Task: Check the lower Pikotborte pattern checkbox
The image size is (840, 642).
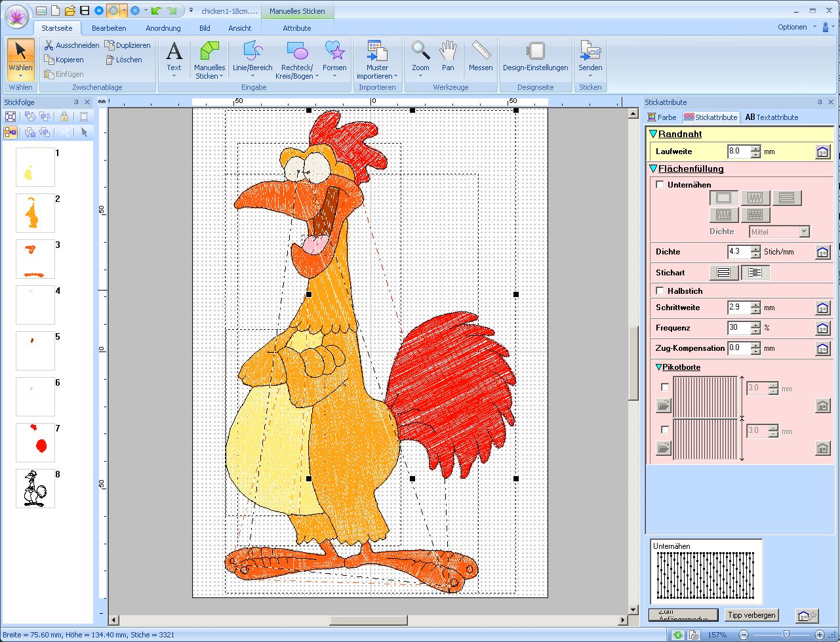Action: coord(665,430)
